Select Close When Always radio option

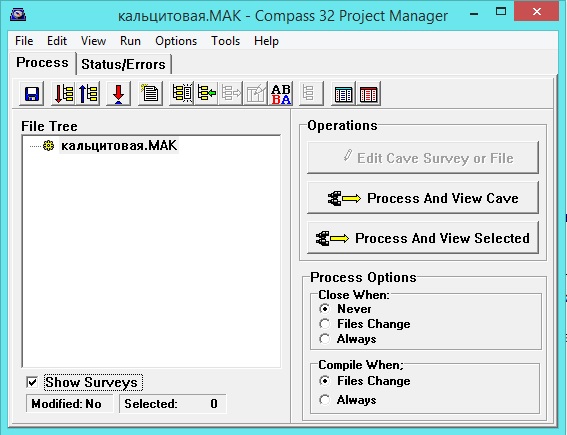325,339
